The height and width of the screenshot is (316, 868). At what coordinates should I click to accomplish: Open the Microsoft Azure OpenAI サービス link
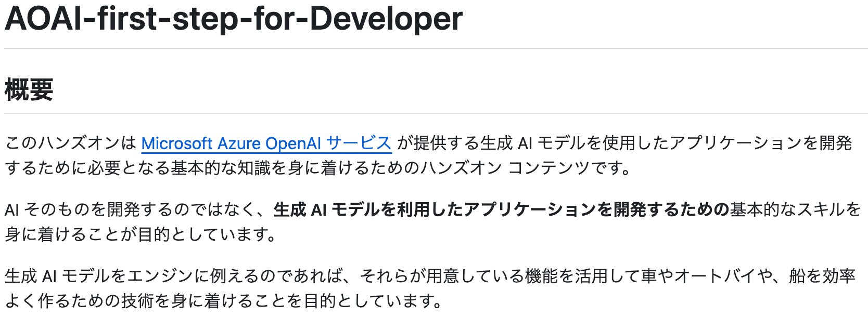(x=266, y=143)
